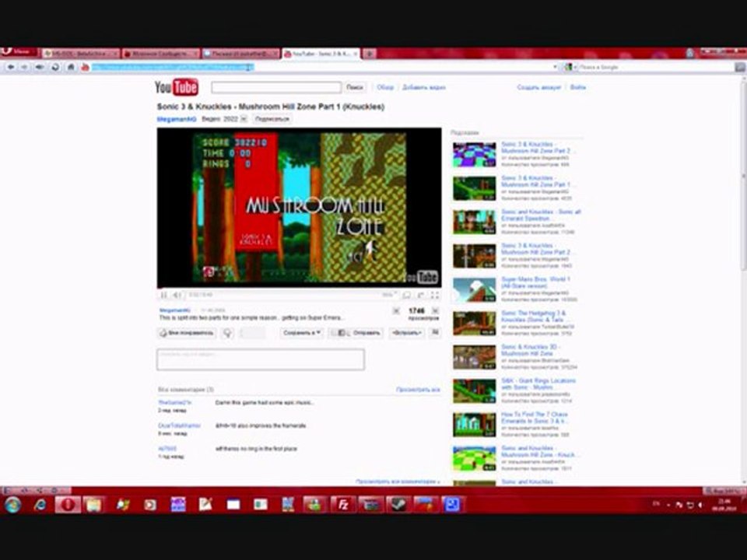
Task: Click in the comment text box
Action: [261, 359]
